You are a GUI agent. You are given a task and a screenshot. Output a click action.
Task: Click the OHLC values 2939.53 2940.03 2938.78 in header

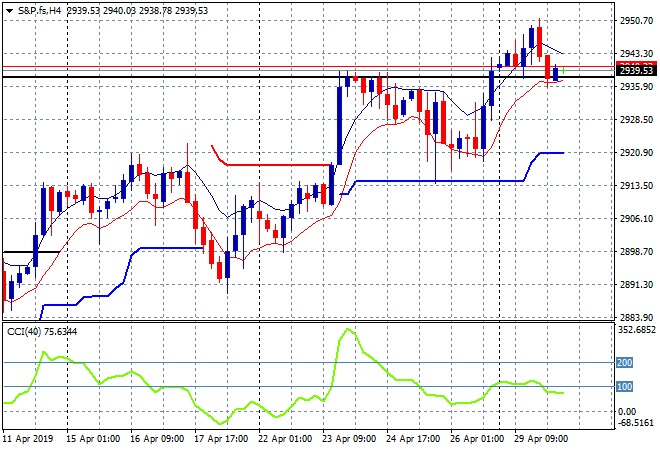point(120,11)
